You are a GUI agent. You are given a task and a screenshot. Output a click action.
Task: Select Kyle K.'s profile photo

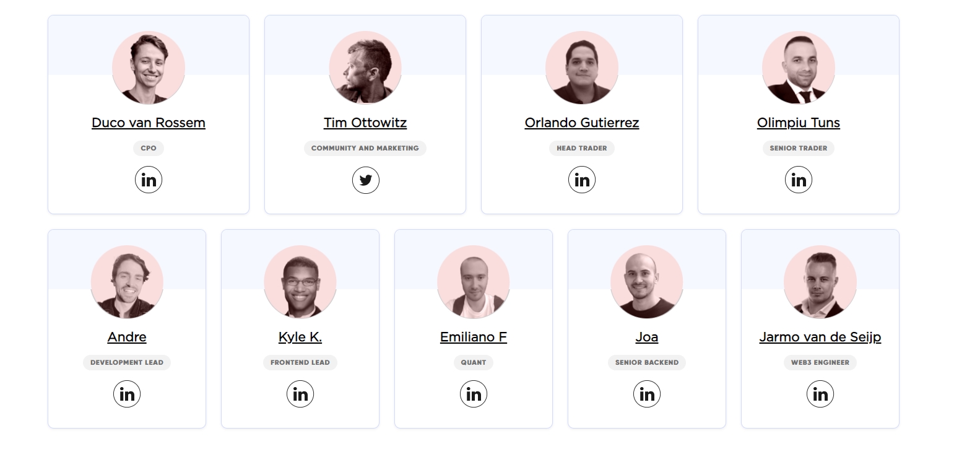click(300, 282)
